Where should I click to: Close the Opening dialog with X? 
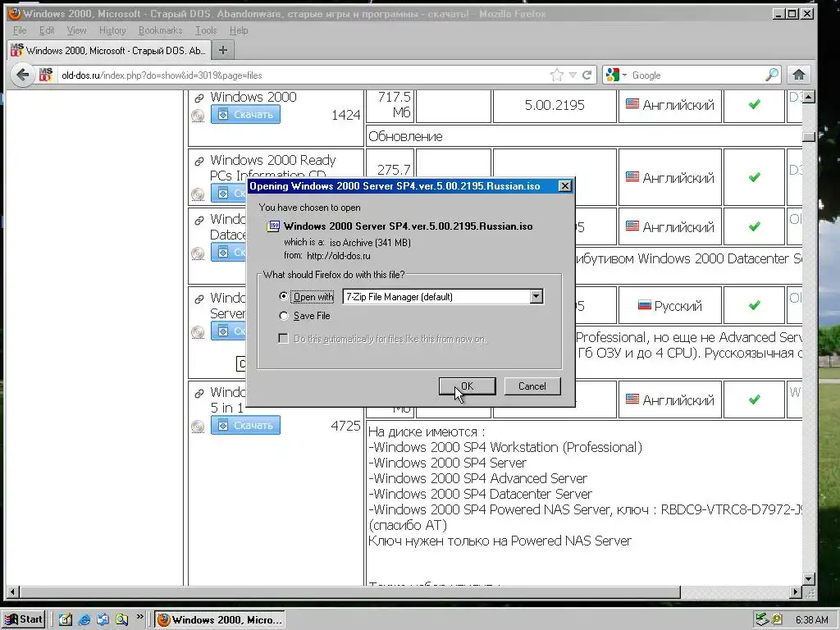[564, 186]
